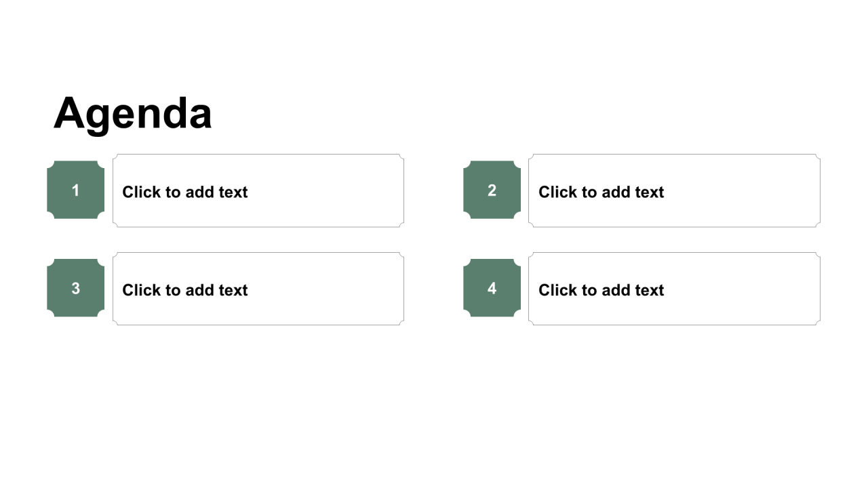Click the white digit 3 in its badge

pos(75,289)
